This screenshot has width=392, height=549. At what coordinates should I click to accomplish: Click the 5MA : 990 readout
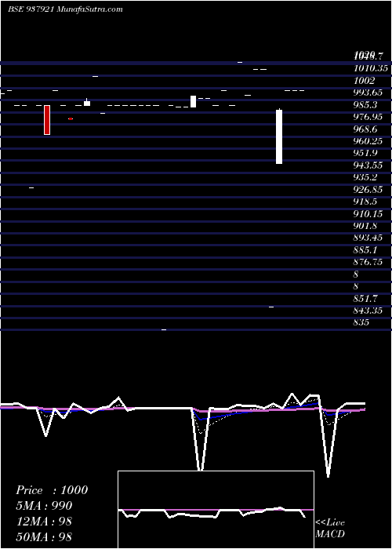coord(44,506)
